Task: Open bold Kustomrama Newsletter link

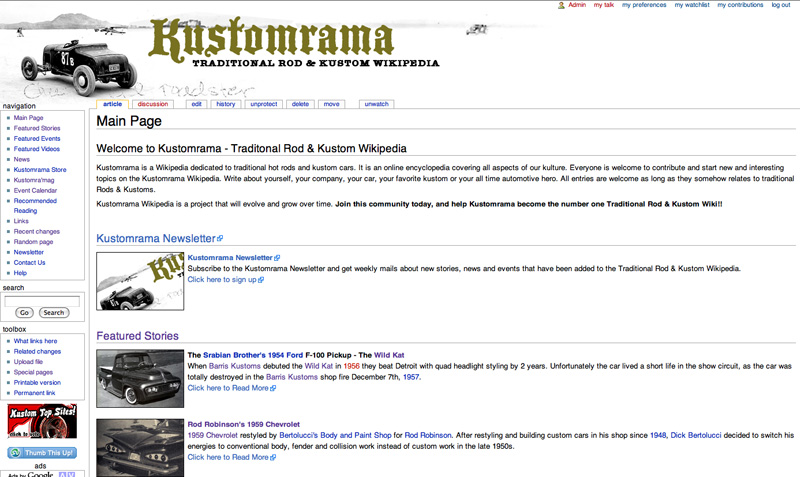Action: (230, 258)
